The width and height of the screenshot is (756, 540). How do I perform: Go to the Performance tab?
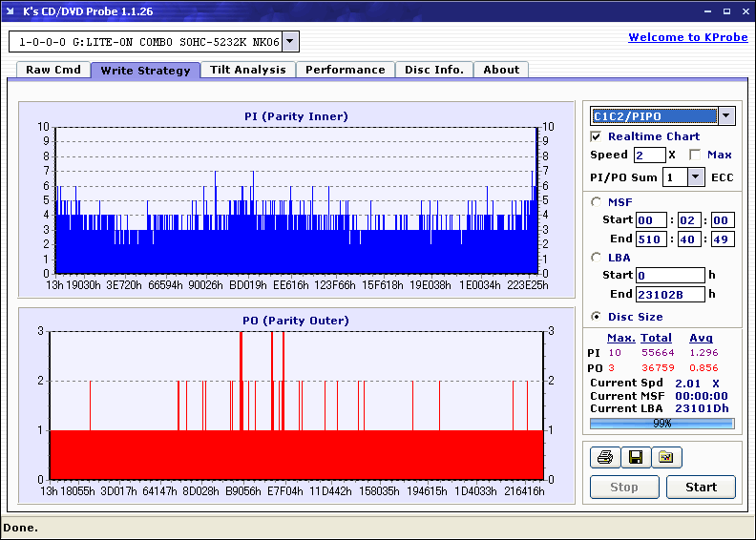tap(345, 70)
